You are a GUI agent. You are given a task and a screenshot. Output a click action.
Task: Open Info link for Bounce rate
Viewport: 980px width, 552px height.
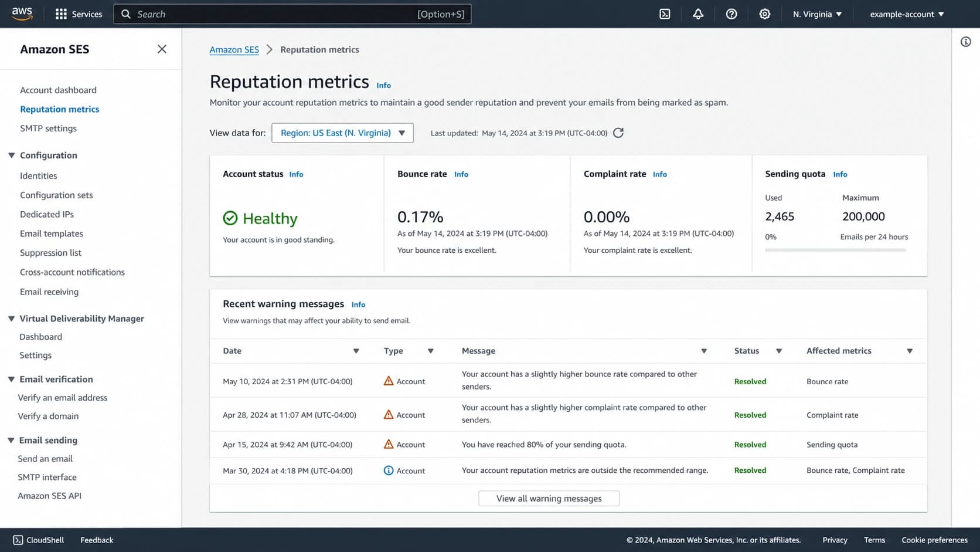(461, 174)
